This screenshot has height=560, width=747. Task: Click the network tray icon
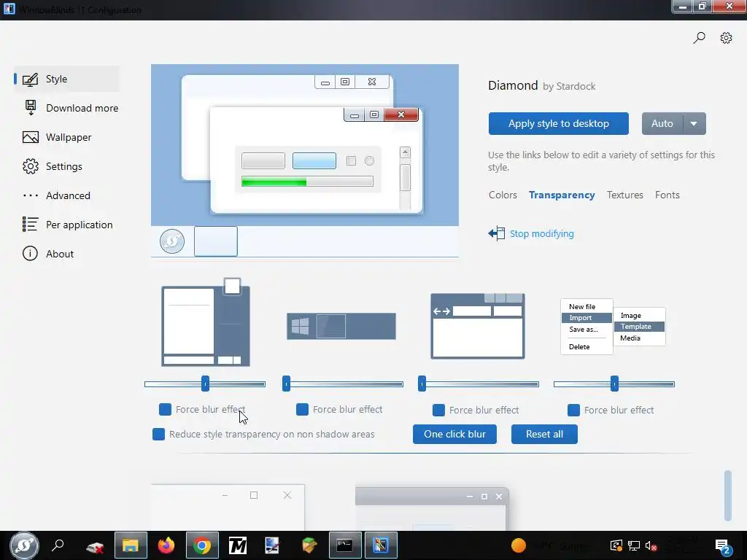point(634,545)
